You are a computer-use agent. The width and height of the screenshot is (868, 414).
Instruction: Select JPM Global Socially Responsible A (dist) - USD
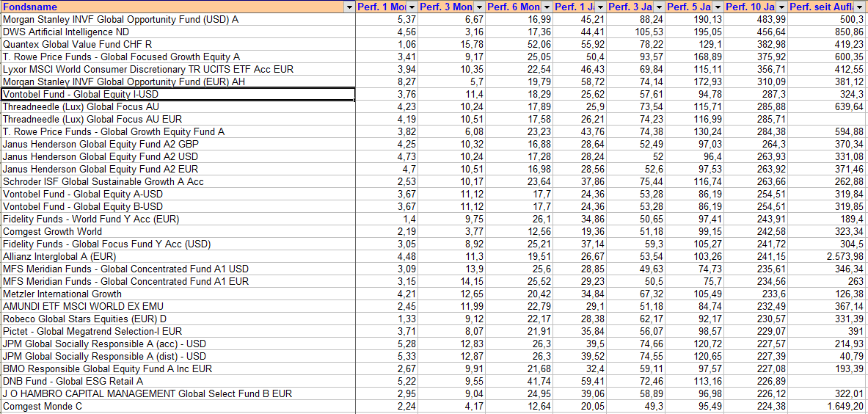(x=178, y=356)
